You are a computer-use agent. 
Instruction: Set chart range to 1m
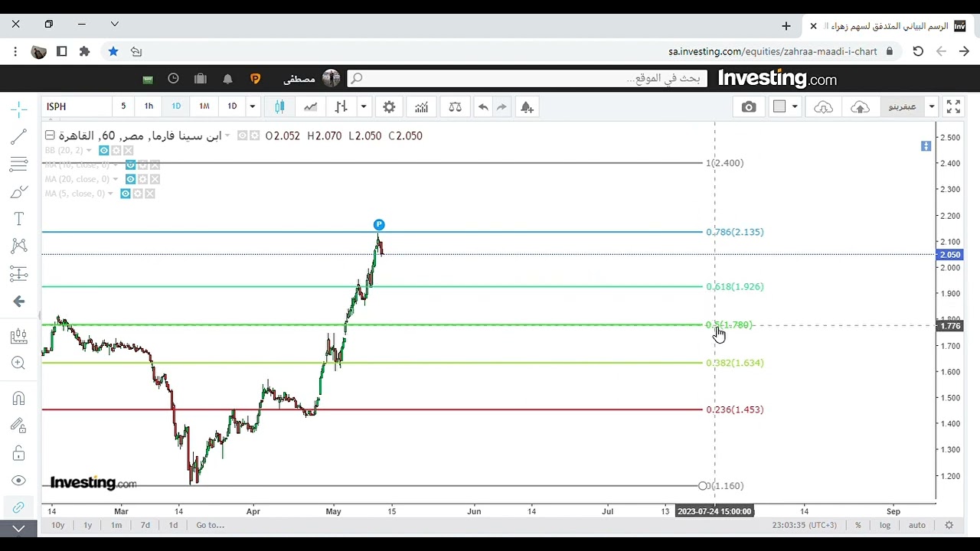pos(116,525)
